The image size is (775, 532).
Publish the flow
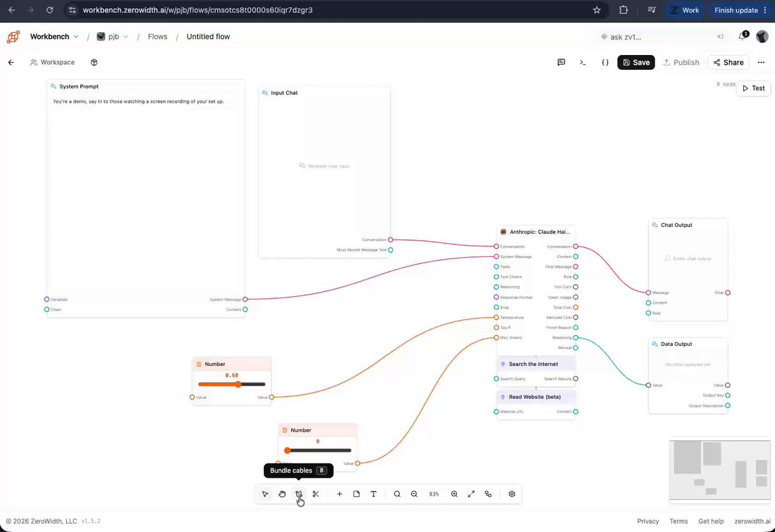click(681, 62)
